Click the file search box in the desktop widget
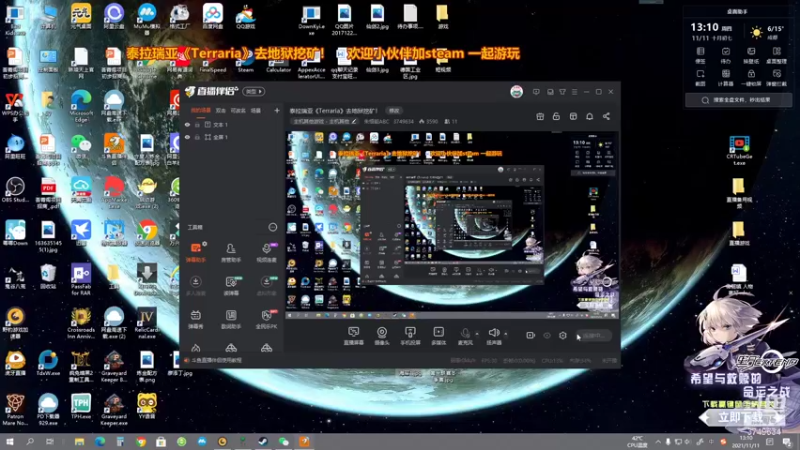The image size is (800, 450). (x=738, y=100)
